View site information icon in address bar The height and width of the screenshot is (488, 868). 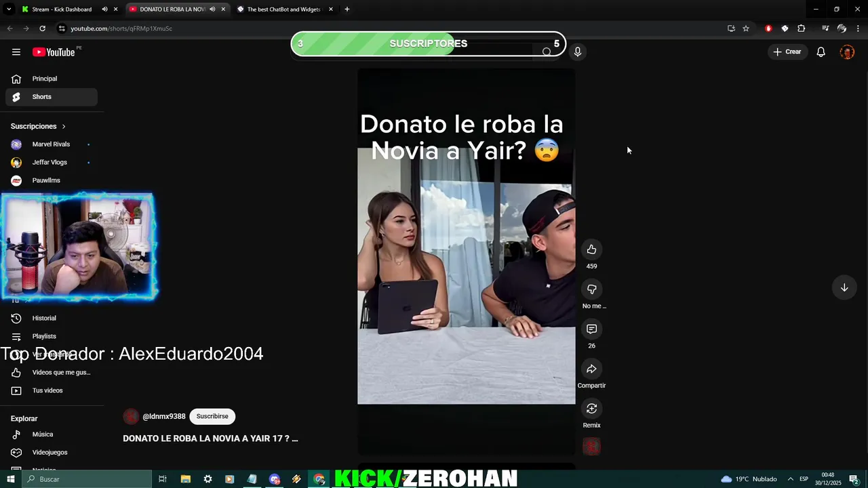(62, 28)
